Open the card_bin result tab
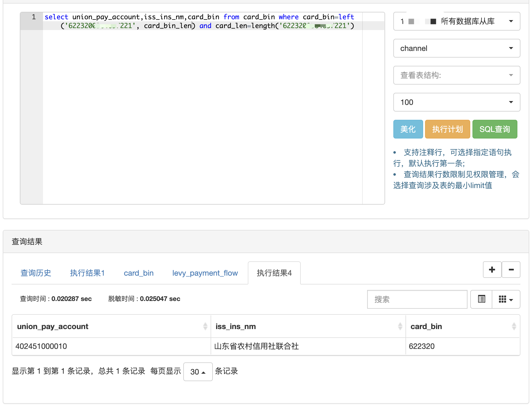Viewport: 532px width, 407px height. coord(139,273)
